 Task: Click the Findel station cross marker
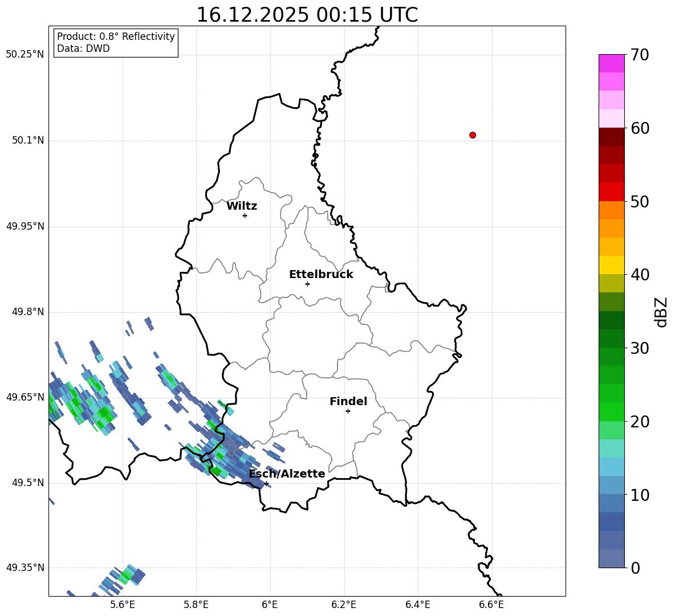pos(348,411)
